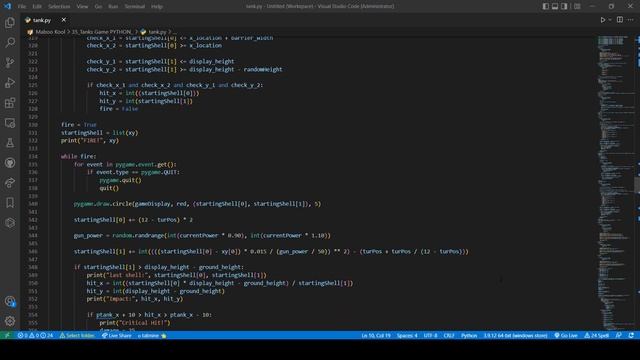The image size is (640, 360).
Task: Change the Spaces: 4 indentation setting
Action: [407, 336]
